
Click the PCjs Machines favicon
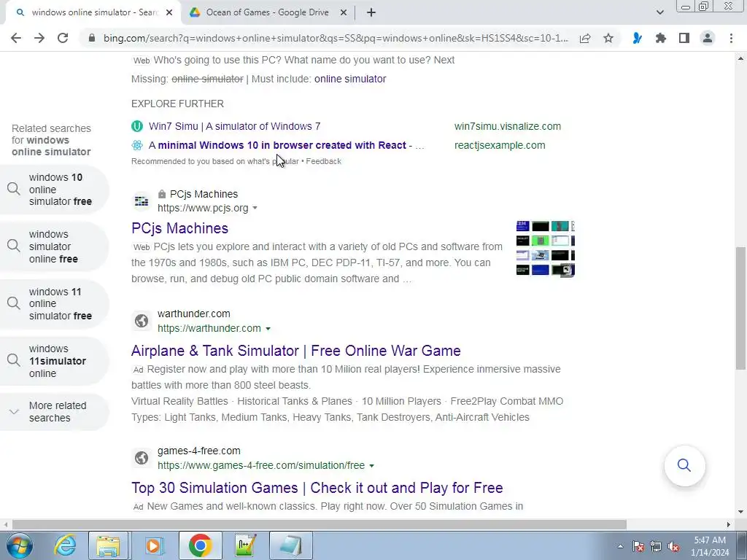[142, 201]
